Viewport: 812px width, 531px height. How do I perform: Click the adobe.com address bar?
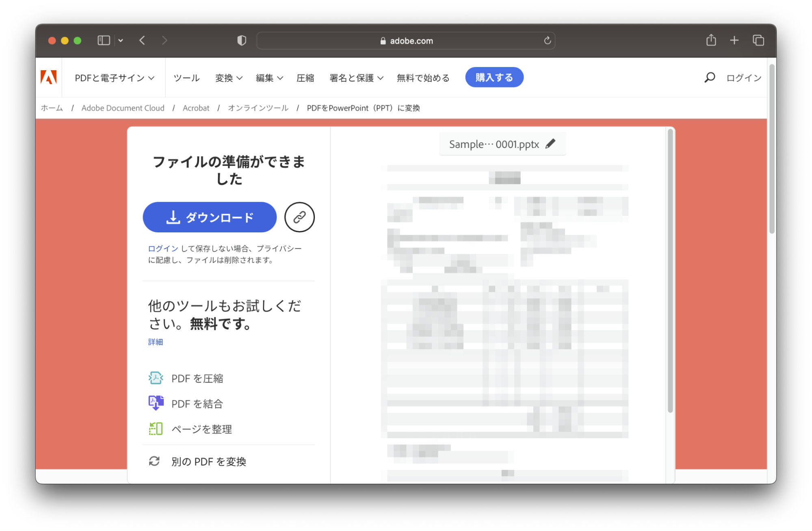(x=406, y=41)
